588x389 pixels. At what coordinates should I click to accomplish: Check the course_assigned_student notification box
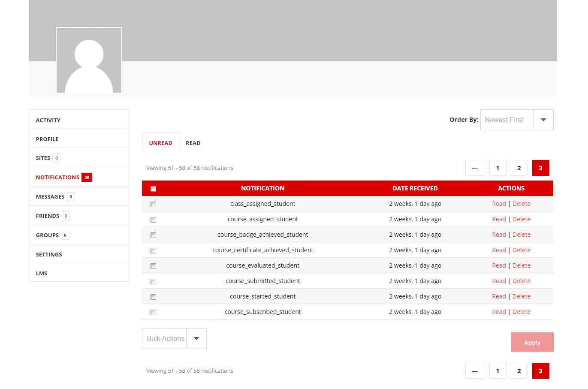tap(153, 220)
